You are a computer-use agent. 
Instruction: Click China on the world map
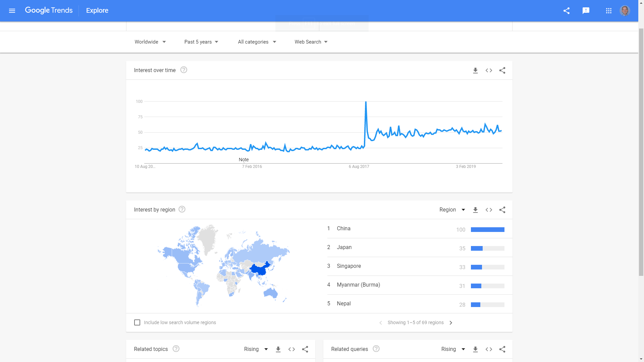[260, 269]
